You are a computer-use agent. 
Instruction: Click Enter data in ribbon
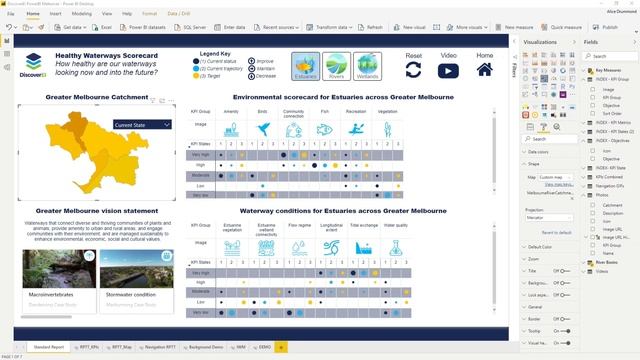point(230,27)
